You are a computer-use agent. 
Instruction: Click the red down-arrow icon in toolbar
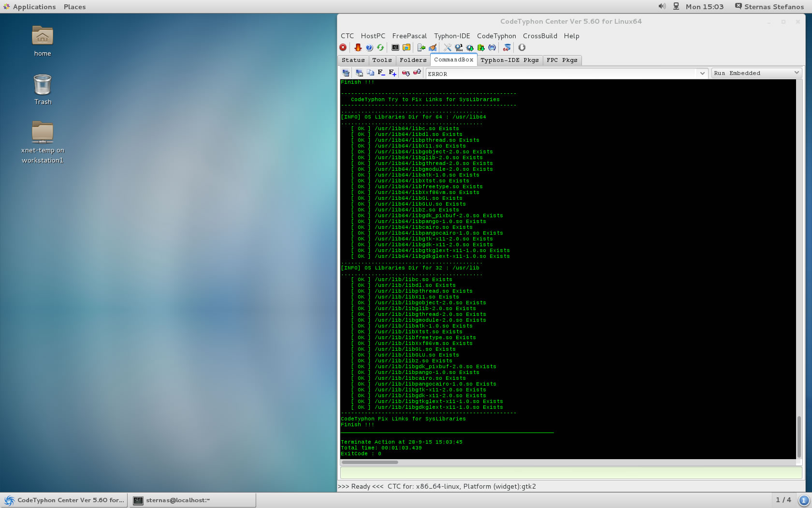point(358,47)
